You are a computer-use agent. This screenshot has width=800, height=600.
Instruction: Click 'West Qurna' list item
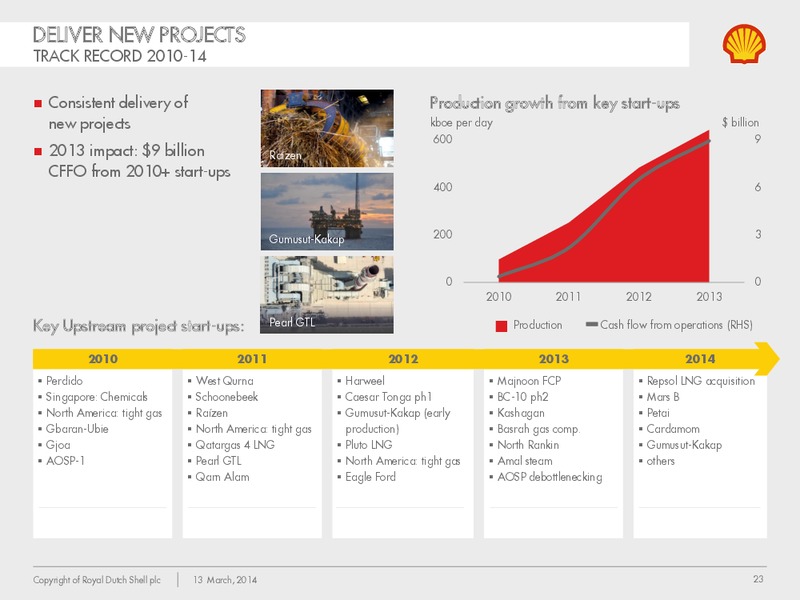pyautogui.click(x=224, y=381)
